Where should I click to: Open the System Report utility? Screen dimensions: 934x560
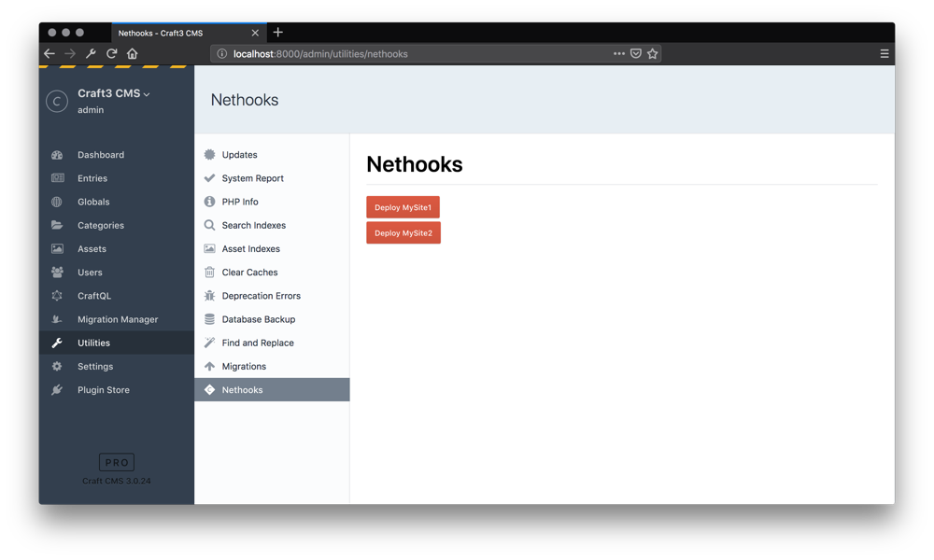click(272, 178)
